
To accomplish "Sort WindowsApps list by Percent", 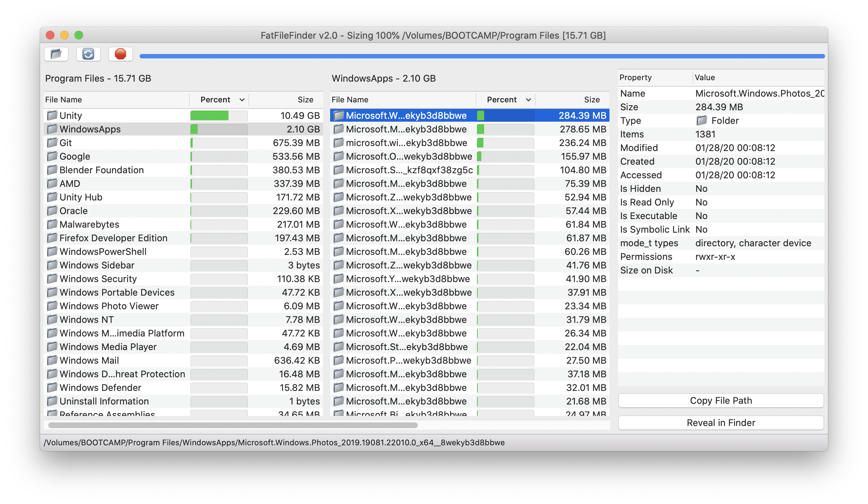I will (506, 100).
